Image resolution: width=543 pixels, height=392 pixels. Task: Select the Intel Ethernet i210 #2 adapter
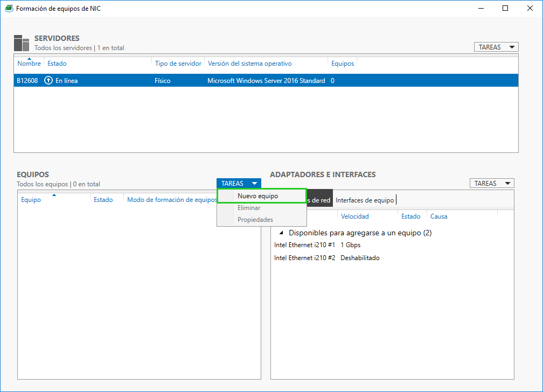[x=305, y=257]
